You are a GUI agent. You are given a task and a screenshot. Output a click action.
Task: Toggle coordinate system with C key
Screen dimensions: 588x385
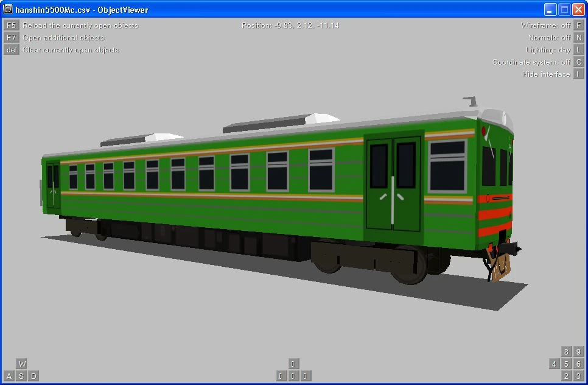(x=579, y=62)
